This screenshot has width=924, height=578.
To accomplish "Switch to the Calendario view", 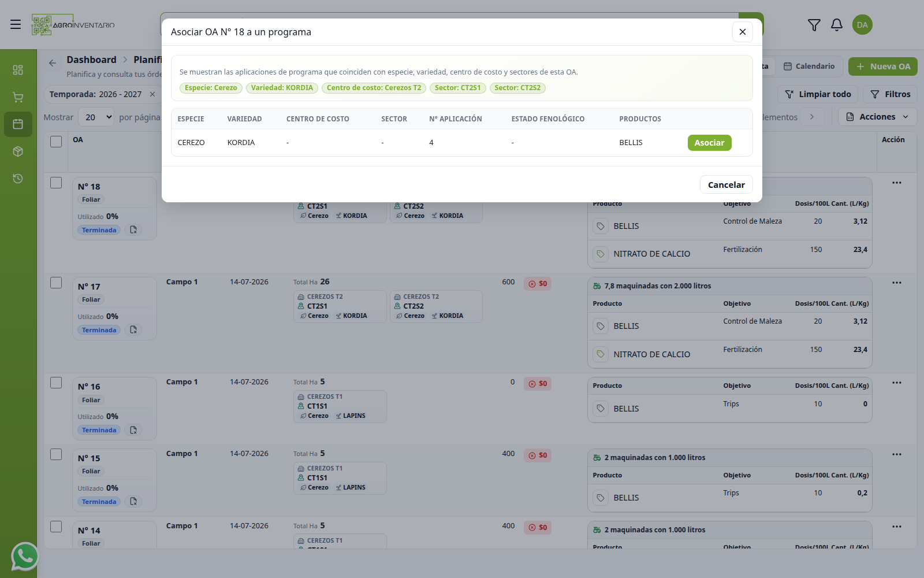I will (x=809, y=66).
